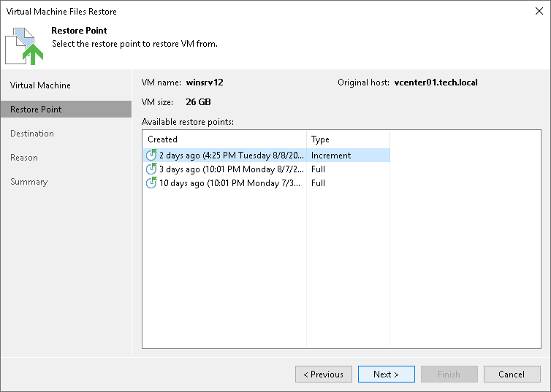Image resolution: width=551 pixels, height=392 pixels.
Task: Cancel the restore wizard
Action: point(512,374)
